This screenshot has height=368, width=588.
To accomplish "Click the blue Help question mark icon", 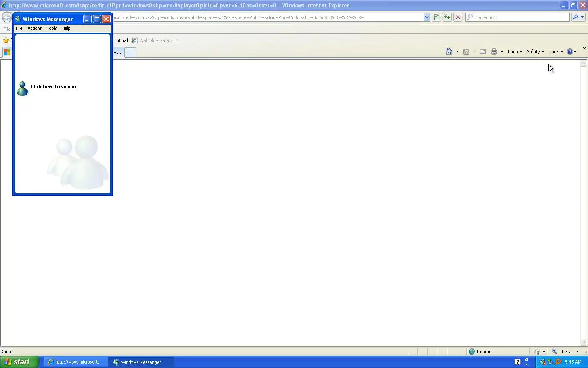I will pyautogui.click(x=570, y=52).
